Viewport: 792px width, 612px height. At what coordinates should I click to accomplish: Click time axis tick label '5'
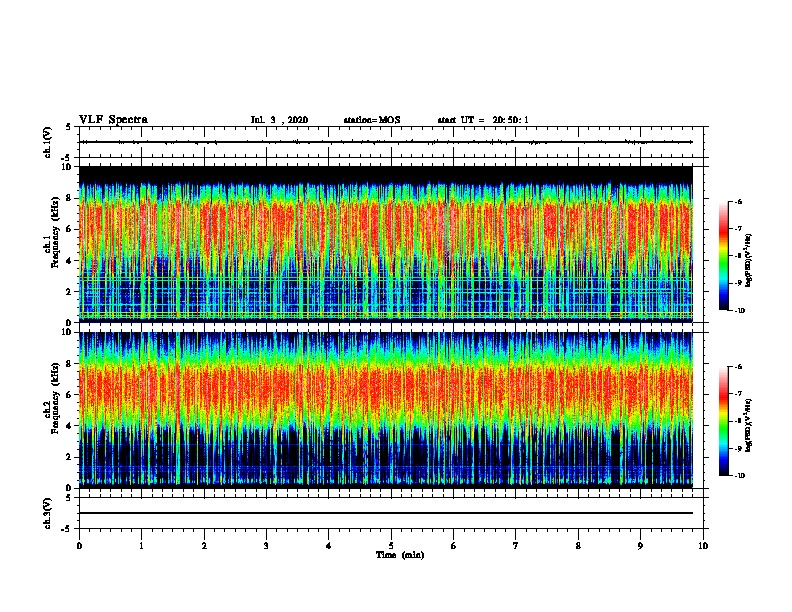(391, 546)
